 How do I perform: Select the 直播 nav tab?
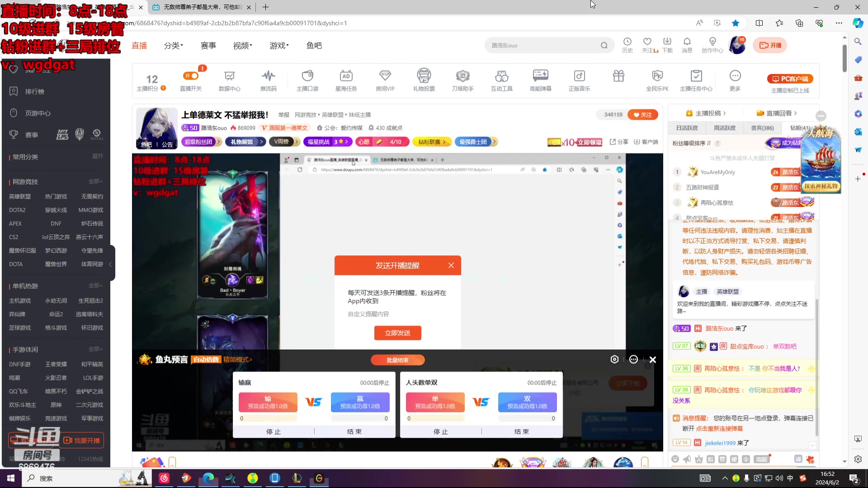(139, 46)
